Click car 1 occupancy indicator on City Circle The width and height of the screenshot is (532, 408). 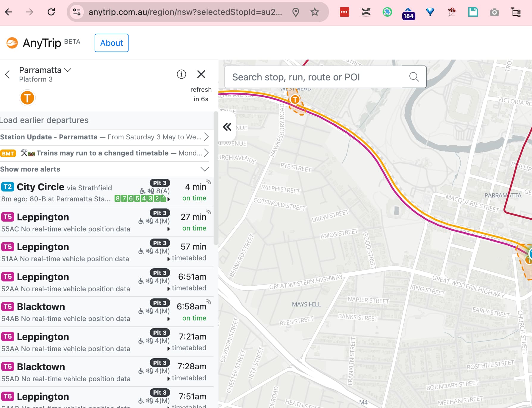[x=163, y=199]
